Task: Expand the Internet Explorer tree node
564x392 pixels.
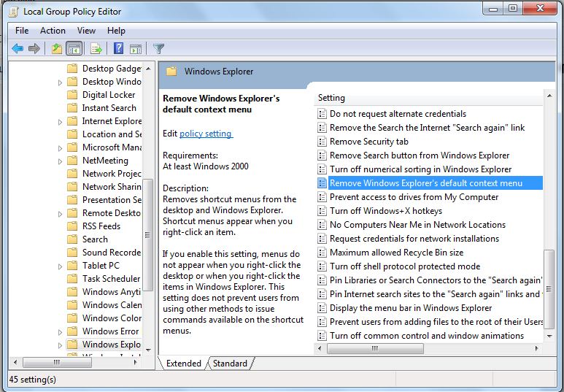Action: point(60,122)
